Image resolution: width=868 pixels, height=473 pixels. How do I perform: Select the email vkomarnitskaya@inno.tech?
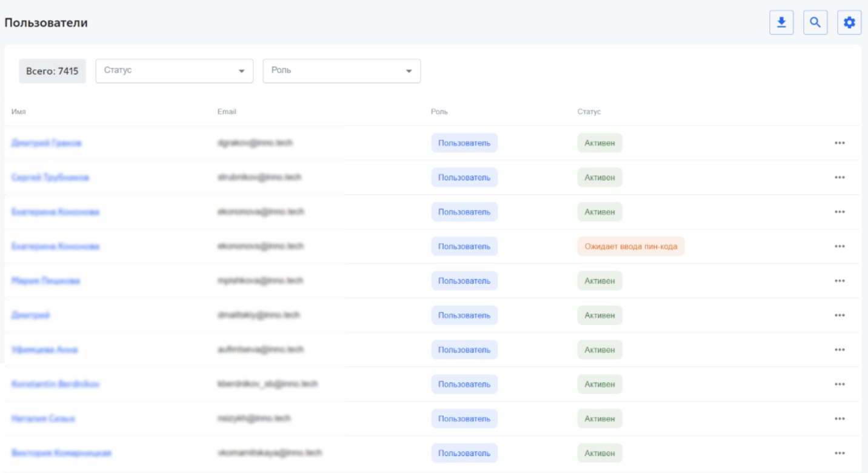269,452
